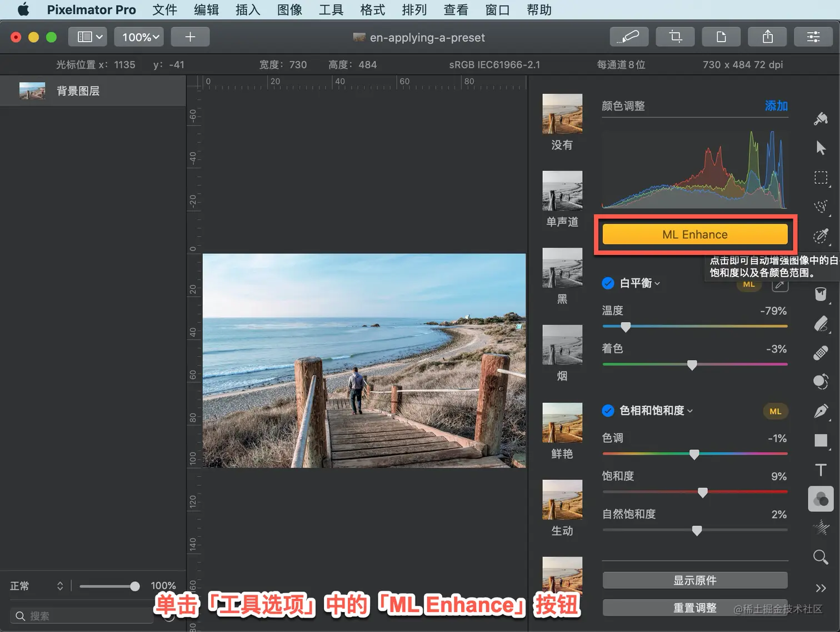Image resolution: width=840 pixels, height=632 pixels.
Task: Open the 正常 blend mode dropdown
Action: pyautogui.click(x=37, y=586)
